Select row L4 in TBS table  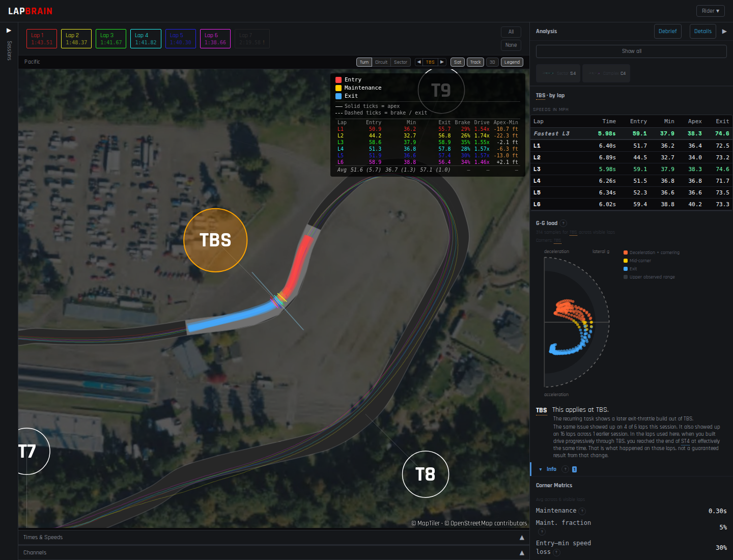pos(631,181)
